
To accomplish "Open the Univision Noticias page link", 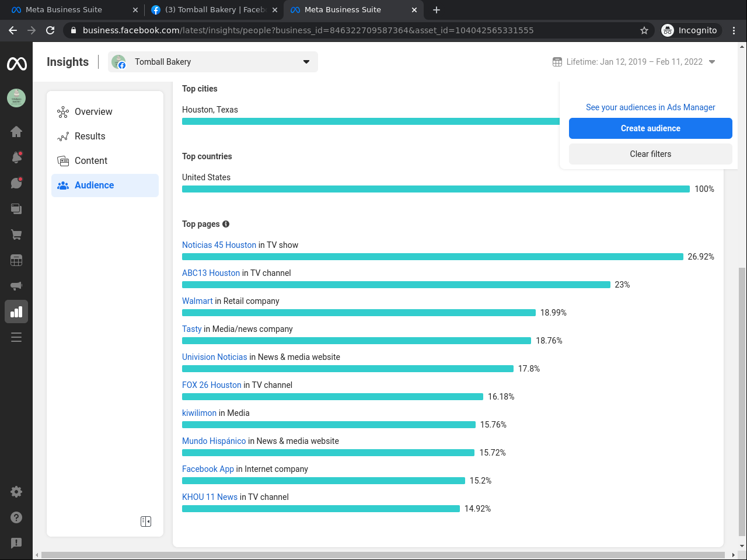I will pyautogui.click(x=214, y=357).
